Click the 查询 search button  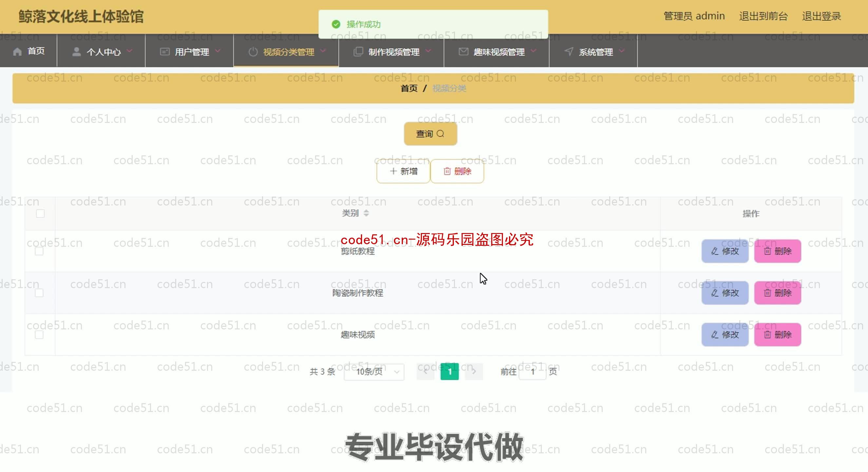430,133
